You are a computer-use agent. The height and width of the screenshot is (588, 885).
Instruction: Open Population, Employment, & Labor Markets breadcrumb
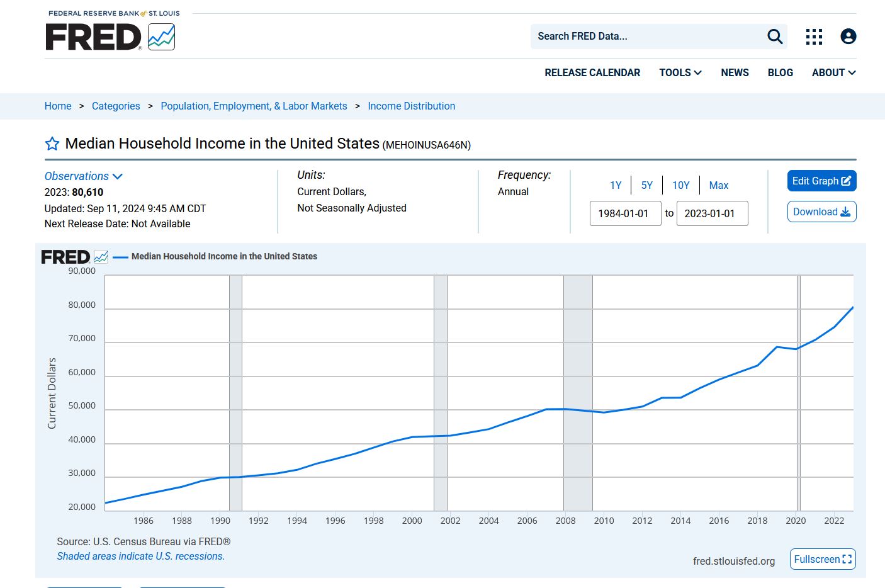coord(254,106)
